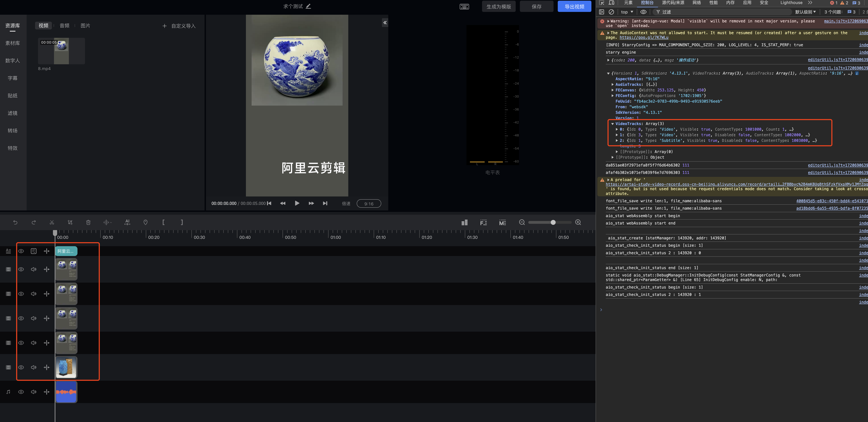Expand the Subtitle track item 2
868x422 pixels.
[617, 141]
